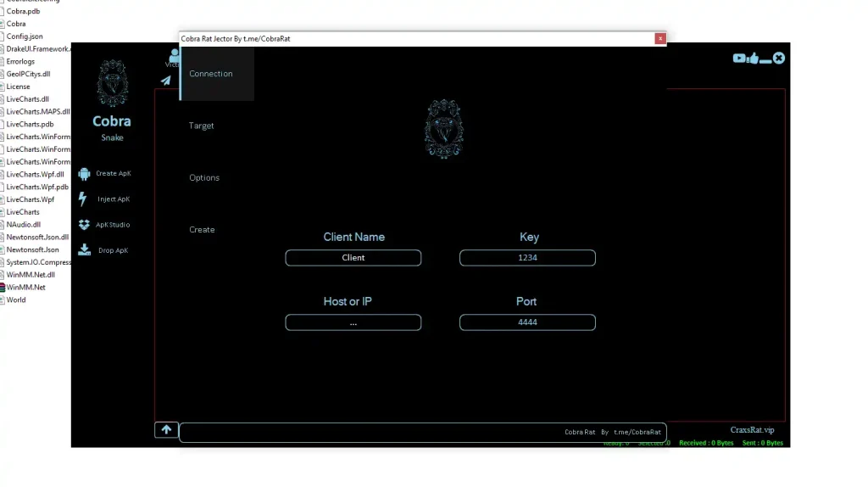Click the CraxsRat.vip link
This screenshot has height=487, width=868.
[752, 430]
